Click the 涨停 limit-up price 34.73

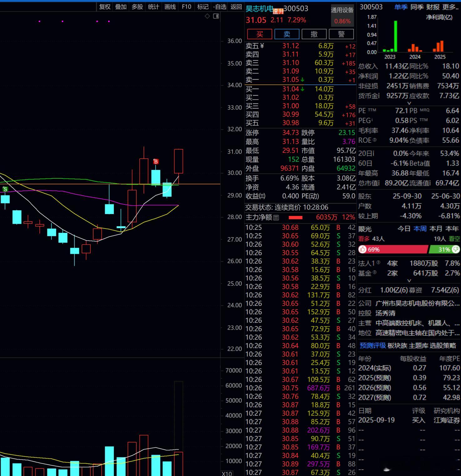point(291,133)
